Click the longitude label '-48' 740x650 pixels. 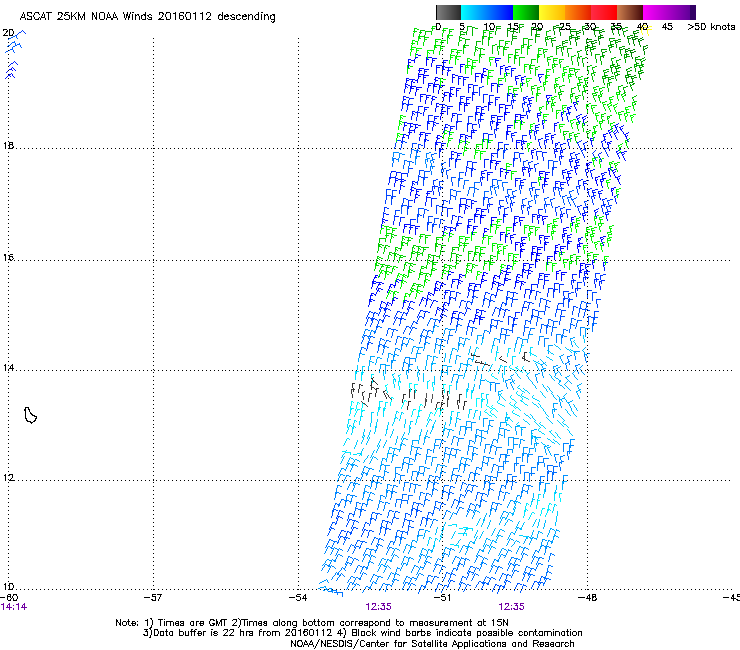pos(588,597)
